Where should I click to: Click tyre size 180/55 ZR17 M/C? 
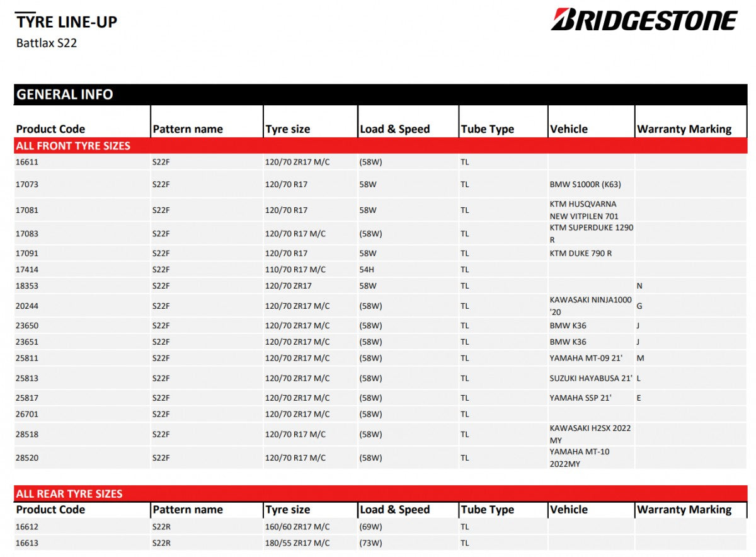[x=297, y=543]
